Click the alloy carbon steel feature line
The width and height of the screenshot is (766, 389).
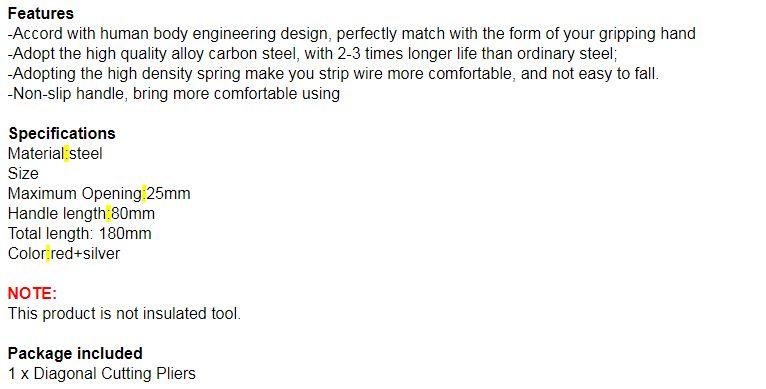[x=313, y=53]
